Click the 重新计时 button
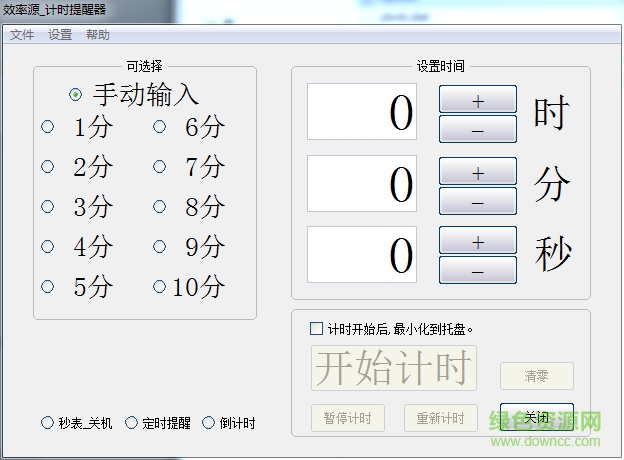The image size is (624, 460). [441, 418]
